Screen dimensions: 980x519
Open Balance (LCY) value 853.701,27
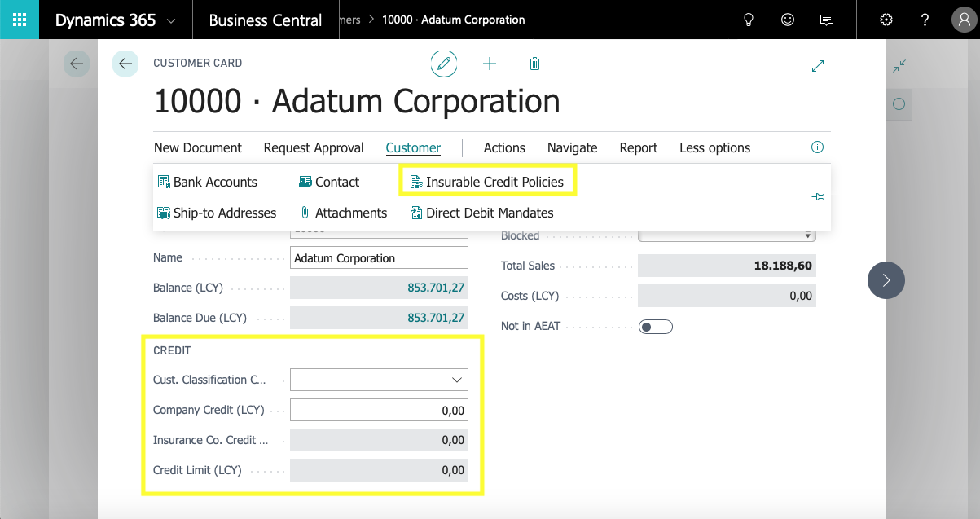click(436, 288)
